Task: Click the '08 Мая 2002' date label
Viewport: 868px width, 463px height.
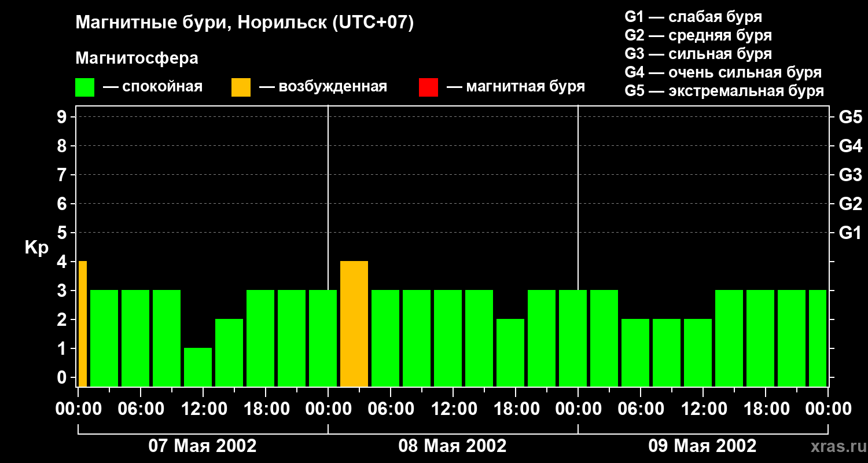Action: click(x=453, y=446)
